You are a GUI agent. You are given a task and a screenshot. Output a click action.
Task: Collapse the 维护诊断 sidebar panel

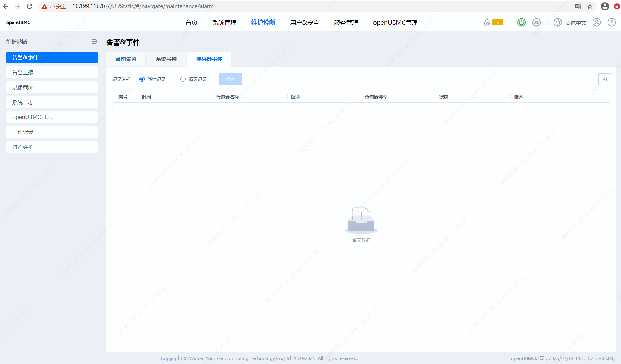(95, 41)
